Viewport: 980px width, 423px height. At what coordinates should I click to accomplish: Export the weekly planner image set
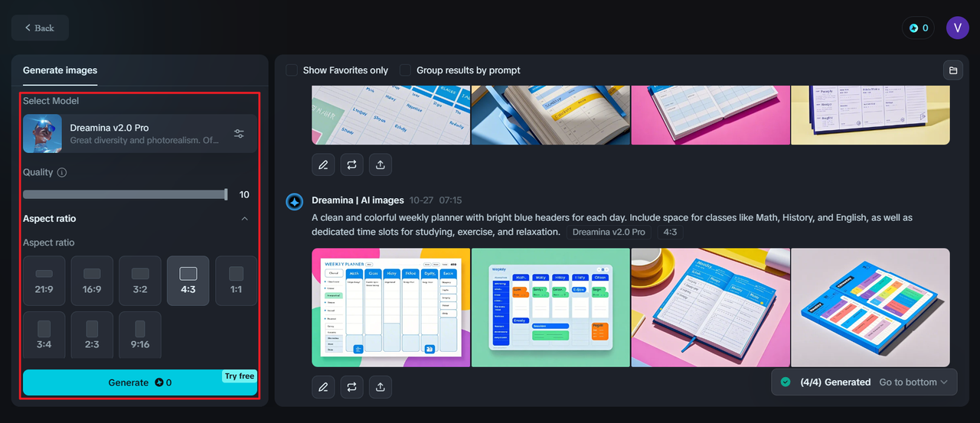380,387
